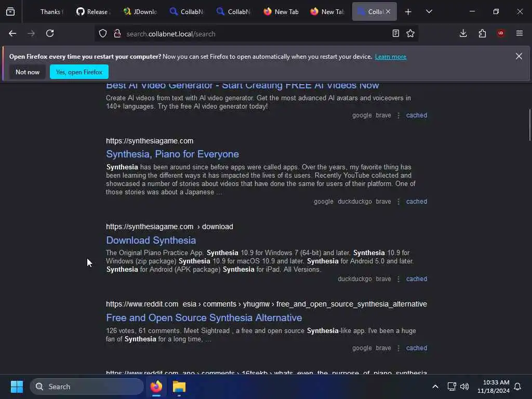Screen dimensions: 532x399
Task: Open the uBlock Origin extension icon
Action: click(x=501, y=33)
